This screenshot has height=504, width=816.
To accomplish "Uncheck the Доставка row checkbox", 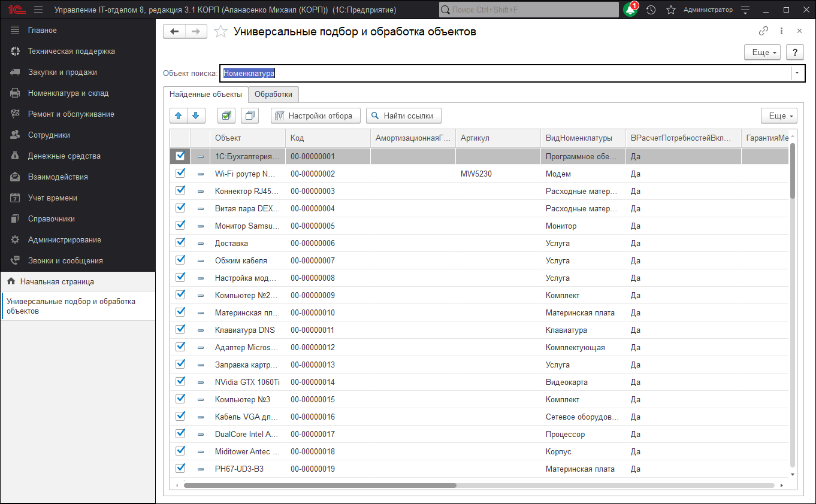I will tap(180, 243).
